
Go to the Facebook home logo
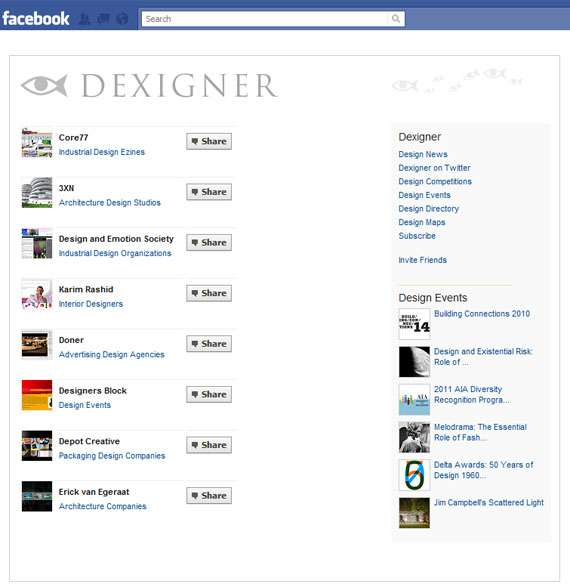point(36,18)
